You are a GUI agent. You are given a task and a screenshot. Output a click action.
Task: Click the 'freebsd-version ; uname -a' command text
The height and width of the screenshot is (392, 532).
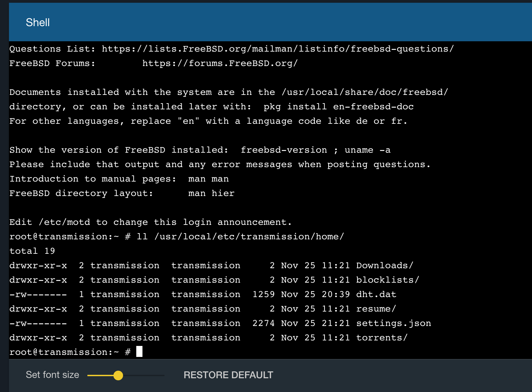316,150
